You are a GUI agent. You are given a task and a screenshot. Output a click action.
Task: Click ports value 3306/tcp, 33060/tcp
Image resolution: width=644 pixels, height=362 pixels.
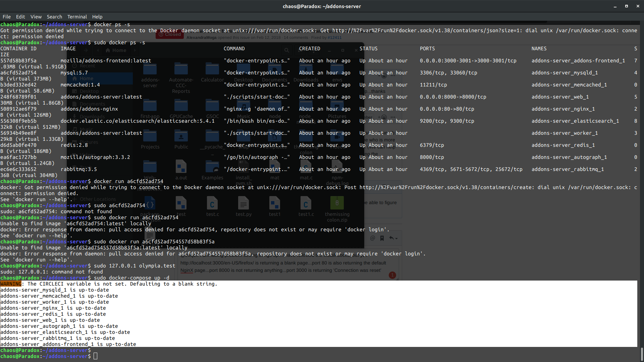pos(448,73)
